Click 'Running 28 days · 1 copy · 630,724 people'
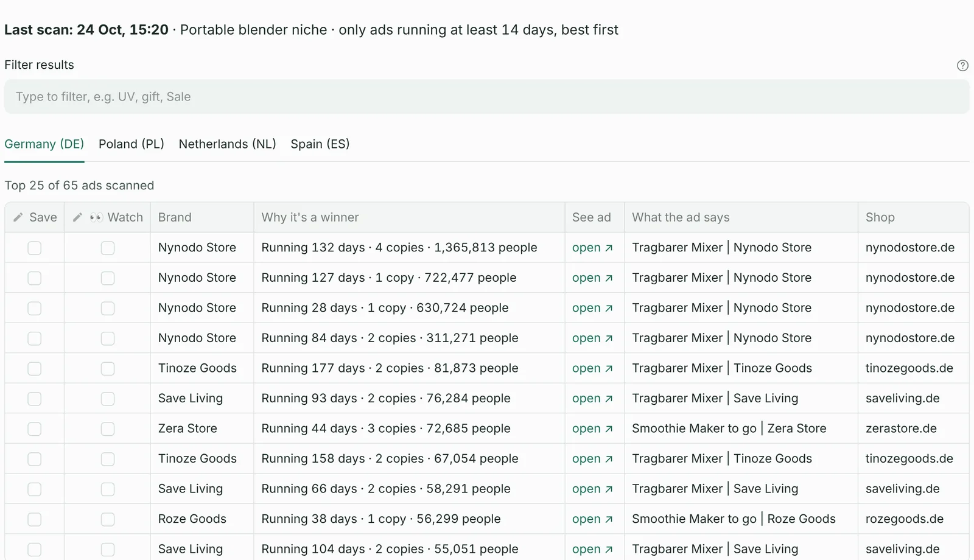This screenshot has width=974, height=560. 385,308
